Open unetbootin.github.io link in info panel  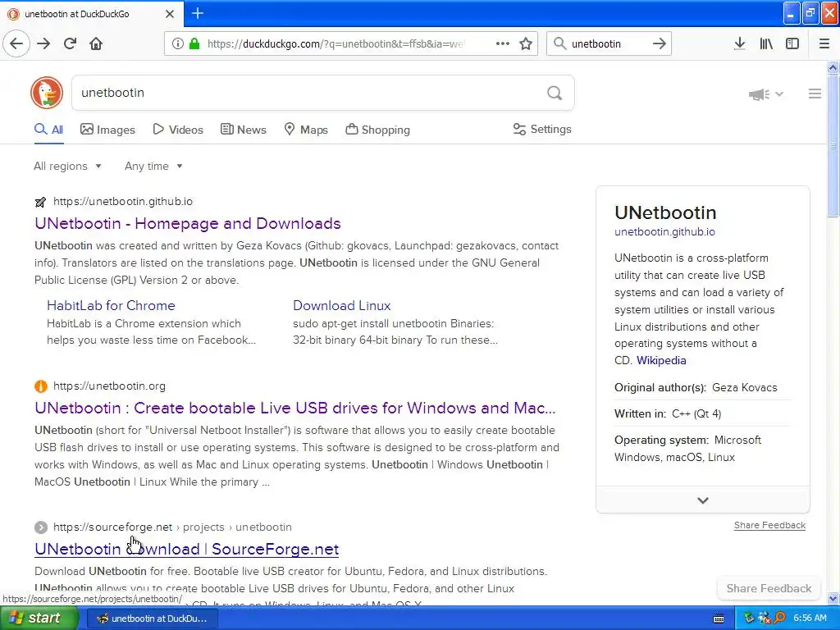(x=664, y=232)
